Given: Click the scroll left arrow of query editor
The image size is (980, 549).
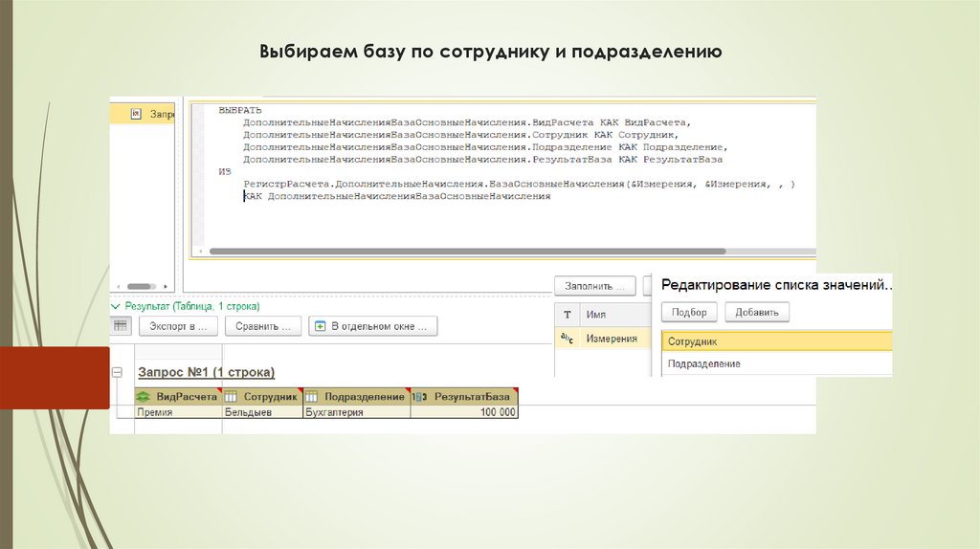Looking at the screenshot, I should tap(200, 252).
